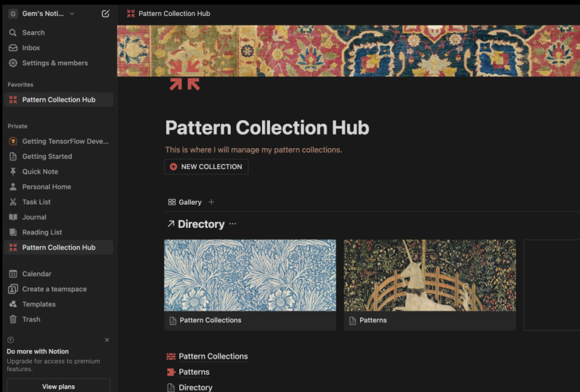This screenshot has width=580, height=392.
Task: Open the Pattern Collections page link below gallery
Action: [213, 356]
